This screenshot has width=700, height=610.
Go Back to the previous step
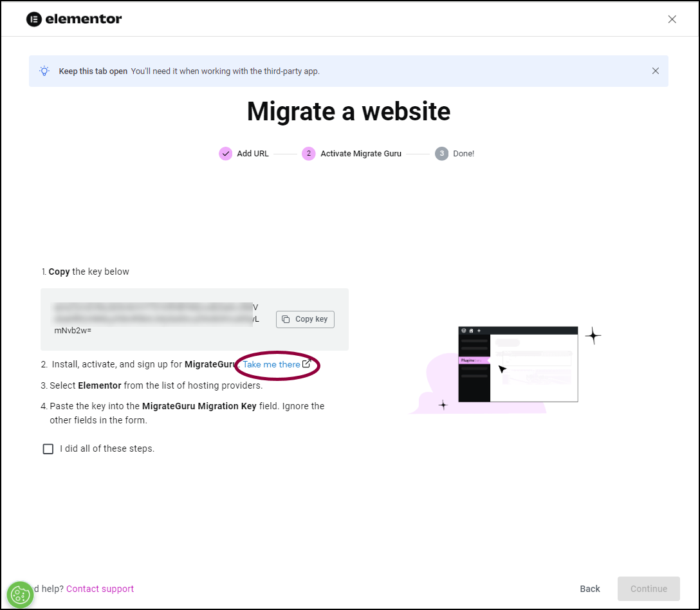[589, 589]
